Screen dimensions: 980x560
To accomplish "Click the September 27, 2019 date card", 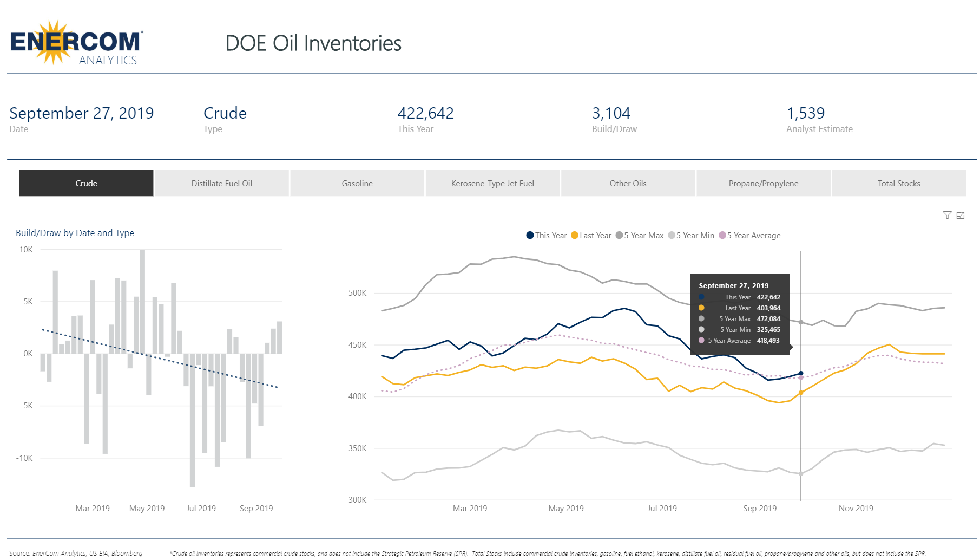I will tap(82, 113).
